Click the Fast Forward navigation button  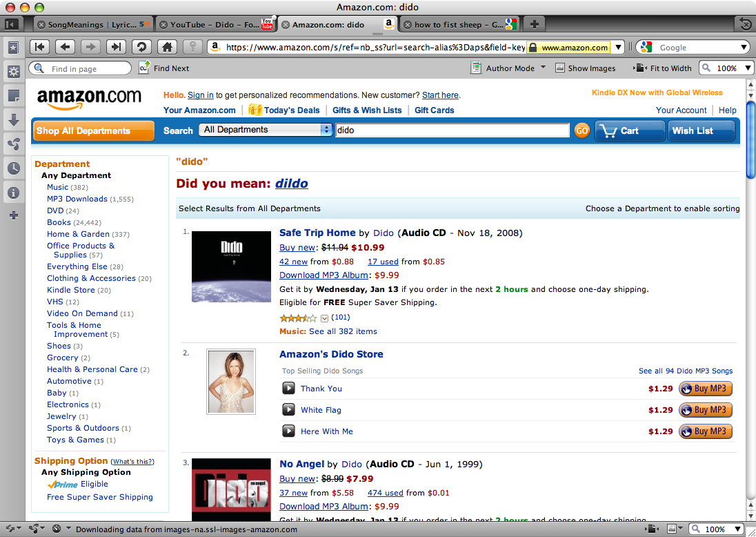click(116, 47)
